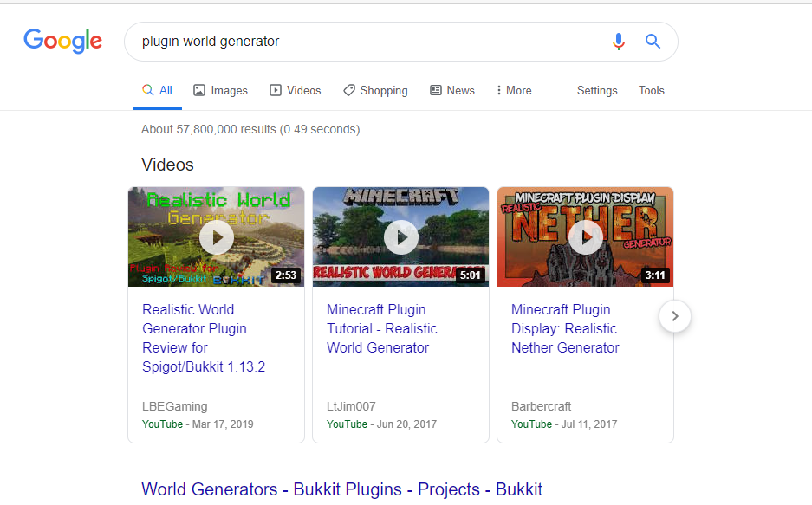Open World Generators Bukkit Plugins result
The height and width of the screenshot is (505, 812).
coord(341,489)
